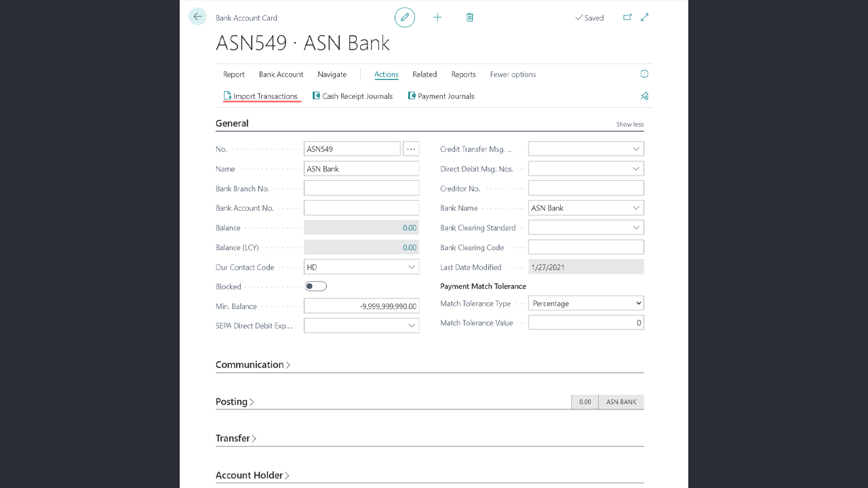The width and height of the screenshot is (868, 488).
Task: Open Direct Debit Msg. Nos. dropdown
Action: pyautogui.click(x=636, y=169)
